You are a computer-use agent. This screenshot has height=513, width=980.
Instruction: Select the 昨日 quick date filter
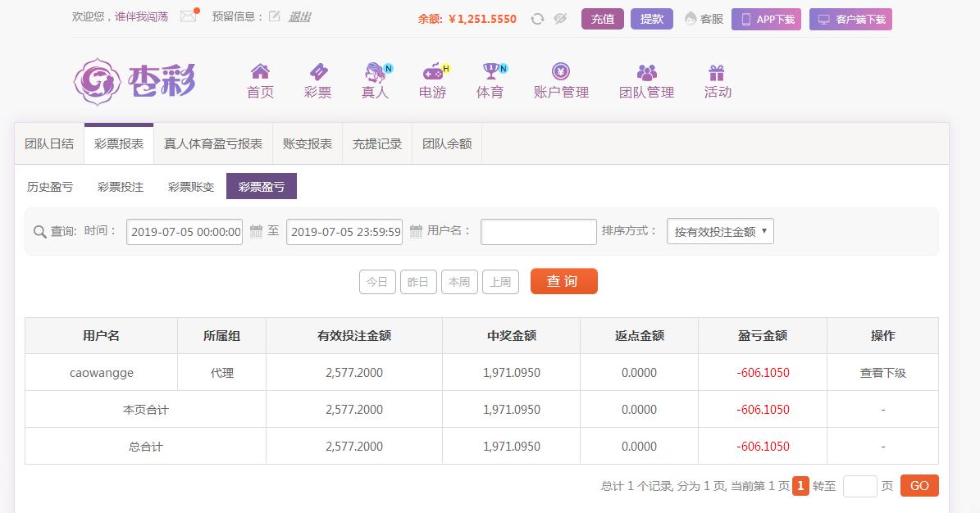418,282
